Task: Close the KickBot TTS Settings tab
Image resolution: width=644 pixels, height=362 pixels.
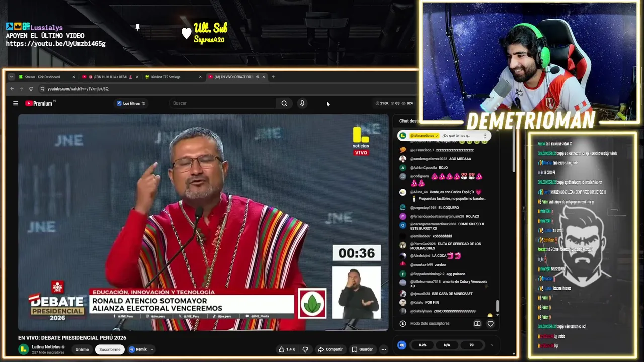Action: point(200,77)
